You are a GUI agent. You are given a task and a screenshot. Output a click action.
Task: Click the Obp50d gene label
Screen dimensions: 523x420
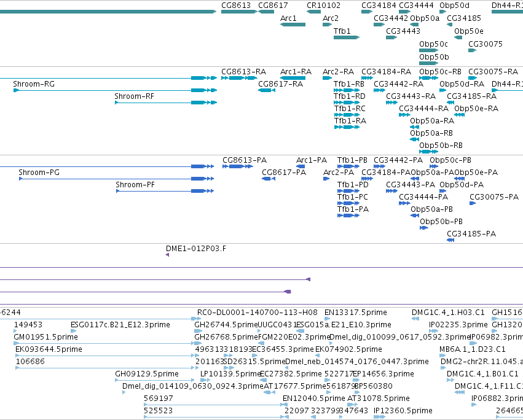tap(454, 6)
